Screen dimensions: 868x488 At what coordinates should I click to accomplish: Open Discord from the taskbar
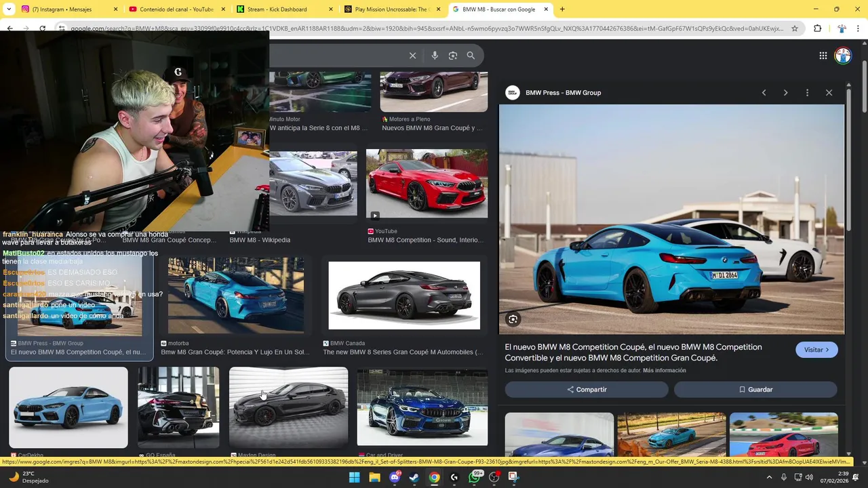coord(395,477)
